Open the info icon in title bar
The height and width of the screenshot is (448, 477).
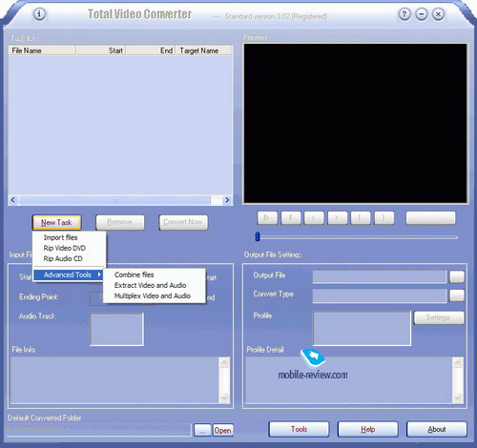[39, 14]
